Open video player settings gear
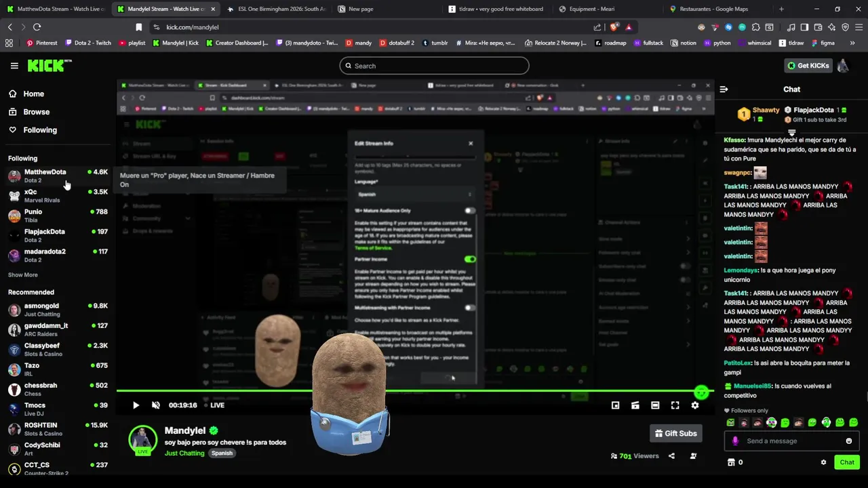 pos(694,405)
